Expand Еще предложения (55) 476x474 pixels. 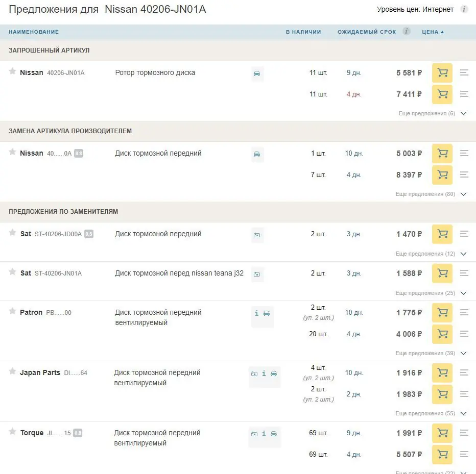click(431, 413)
